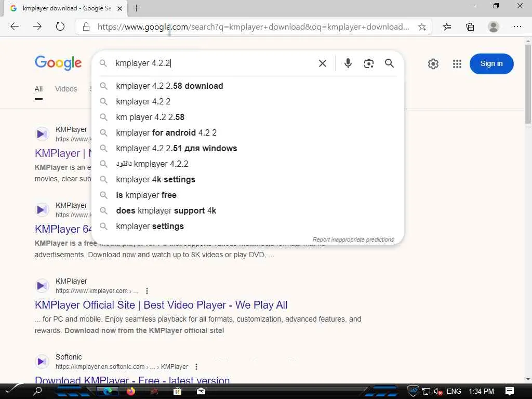Click the page vertical scrollbar thumb
Image resolution: width=532 pixels, height=399 pixels.
click(x=528, y=84)
